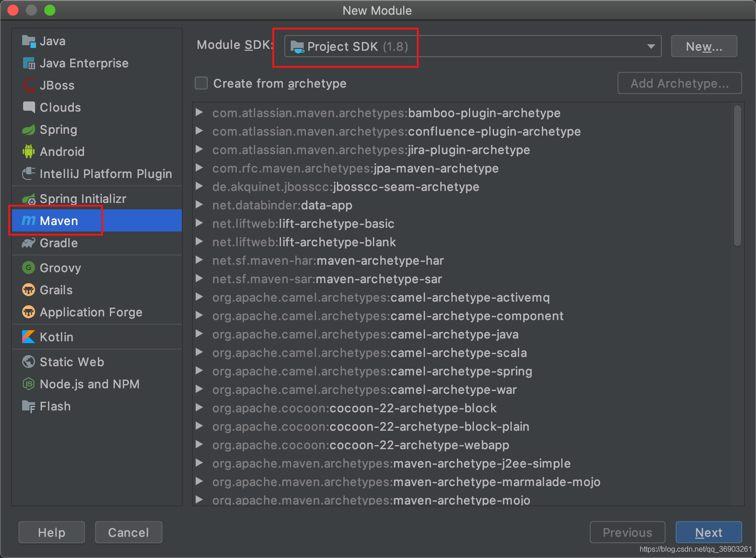Click the Application Forge icon
This screenshot has height=558, width=756.
[29, 312]
